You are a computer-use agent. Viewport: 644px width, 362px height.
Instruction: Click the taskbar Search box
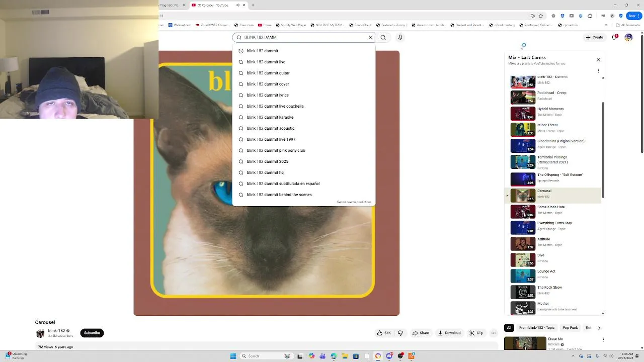pos(266,356)
